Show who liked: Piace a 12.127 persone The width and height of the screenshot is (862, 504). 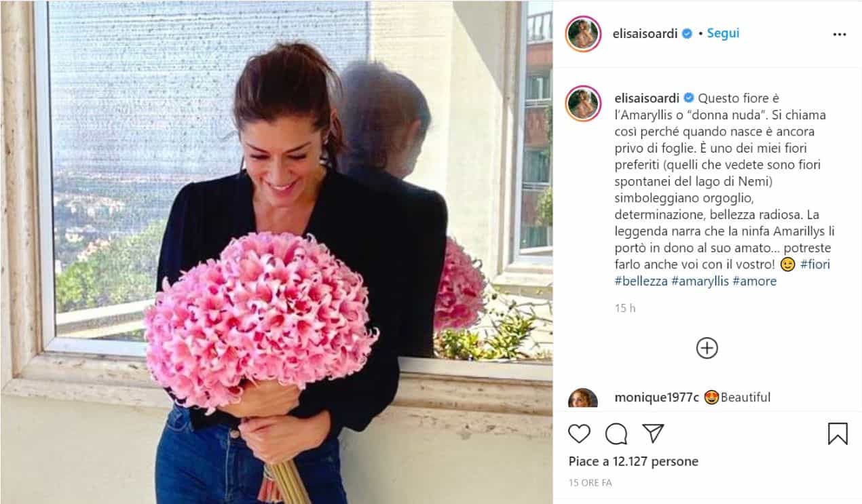click(x=633, y=461)
